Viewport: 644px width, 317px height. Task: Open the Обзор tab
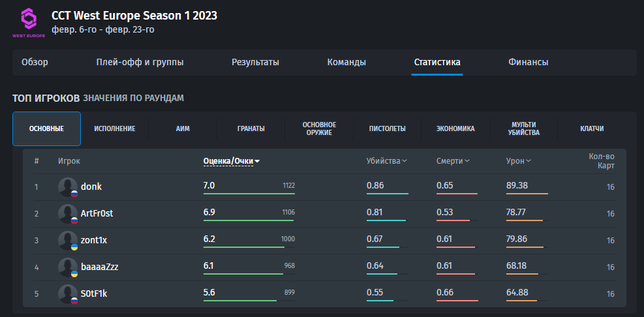(35, 63)
